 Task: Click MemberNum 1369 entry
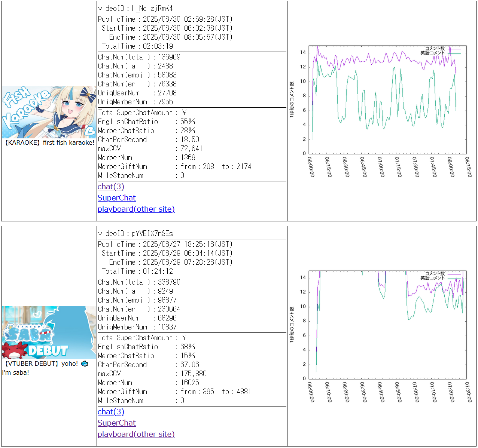coord(147,157)
